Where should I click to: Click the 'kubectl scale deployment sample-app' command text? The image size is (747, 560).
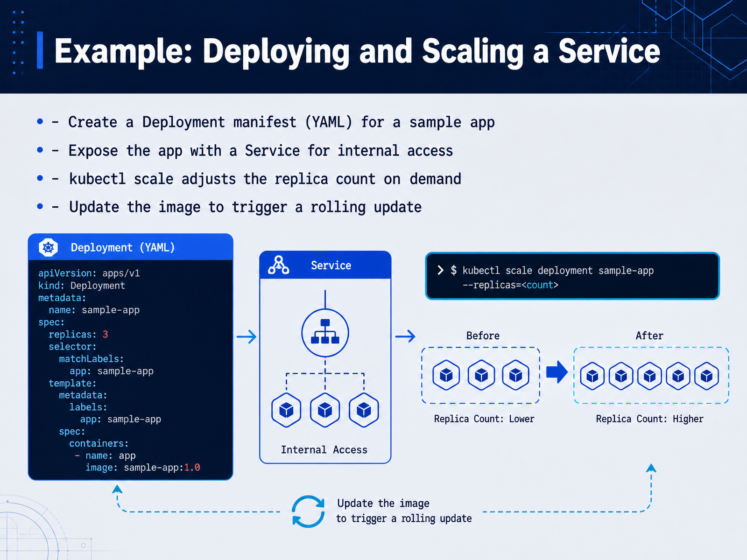(x=558, y=271)
